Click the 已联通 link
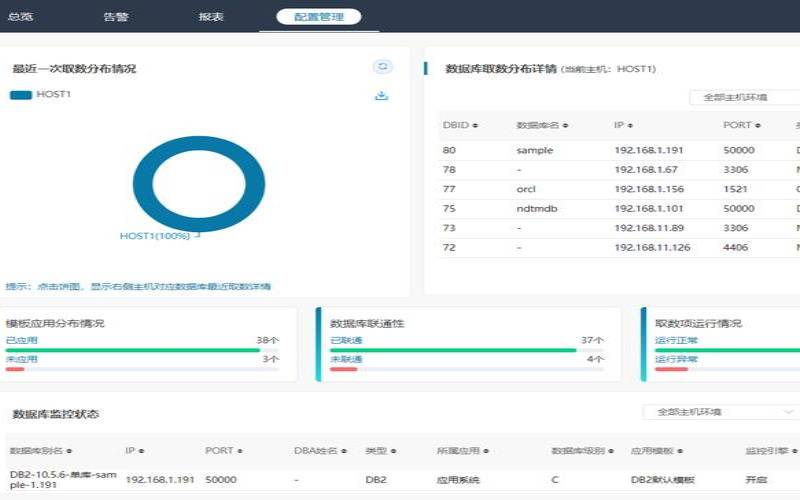The image size is (800, 500). 346,340
